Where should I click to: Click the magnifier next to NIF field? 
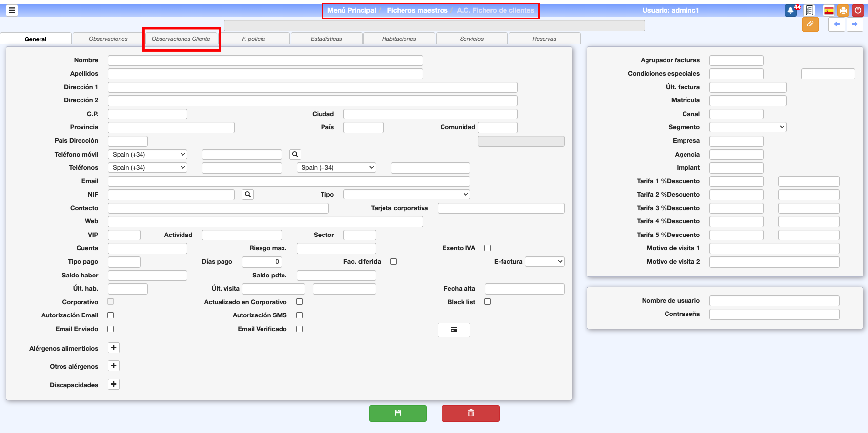248,195
